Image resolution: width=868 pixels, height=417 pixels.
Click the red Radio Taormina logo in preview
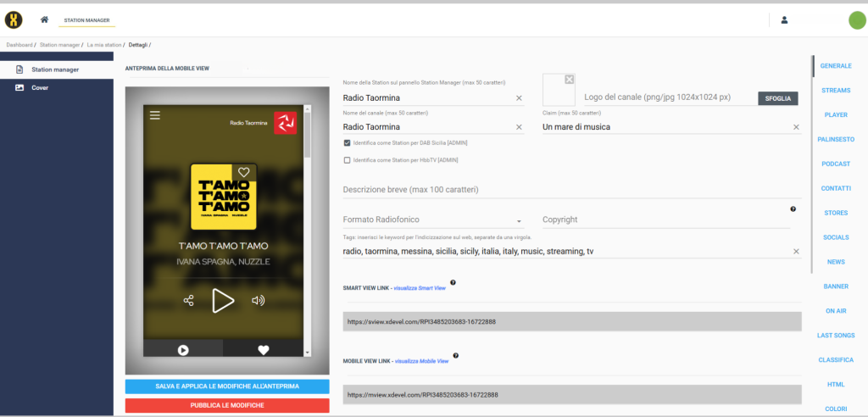click(x=285, y=123)
